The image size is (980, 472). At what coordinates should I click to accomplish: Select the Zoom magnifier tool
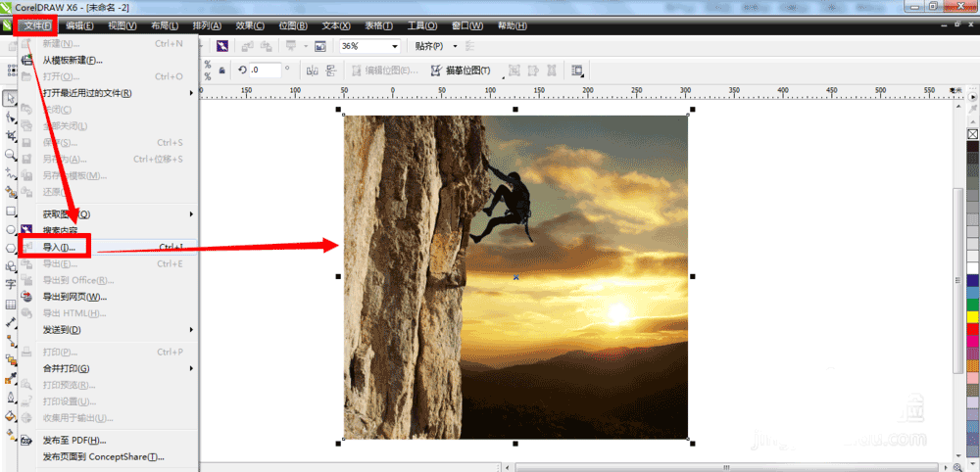click(10, 154)
